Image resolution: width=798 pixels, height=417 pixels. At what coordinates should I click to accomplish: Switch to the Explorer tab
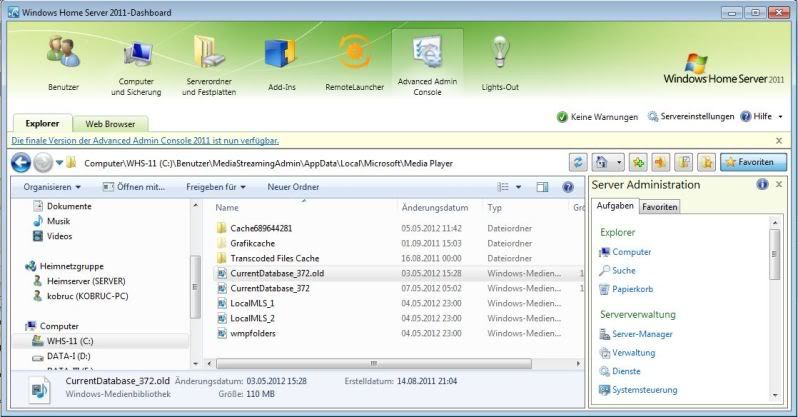click(x=42, y=123)
